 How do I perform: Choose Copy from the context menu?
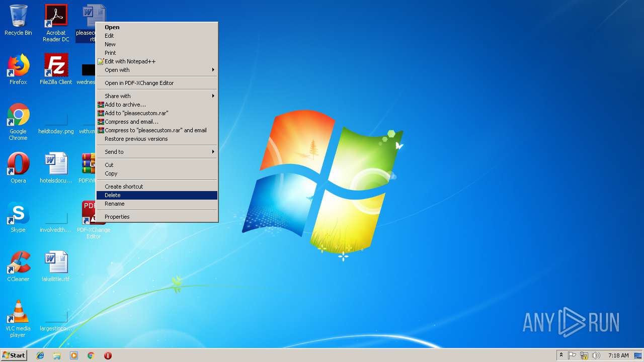(x=157, y=173)
